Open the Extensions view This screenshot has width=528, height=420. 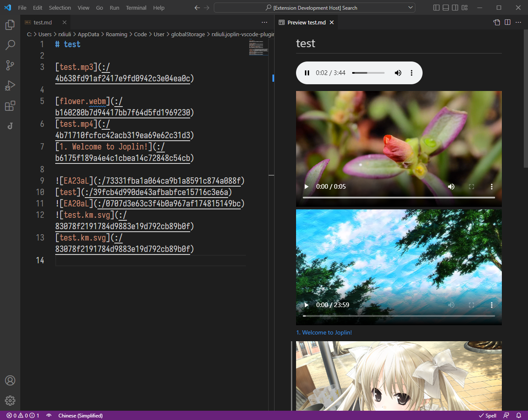point(10,106)
